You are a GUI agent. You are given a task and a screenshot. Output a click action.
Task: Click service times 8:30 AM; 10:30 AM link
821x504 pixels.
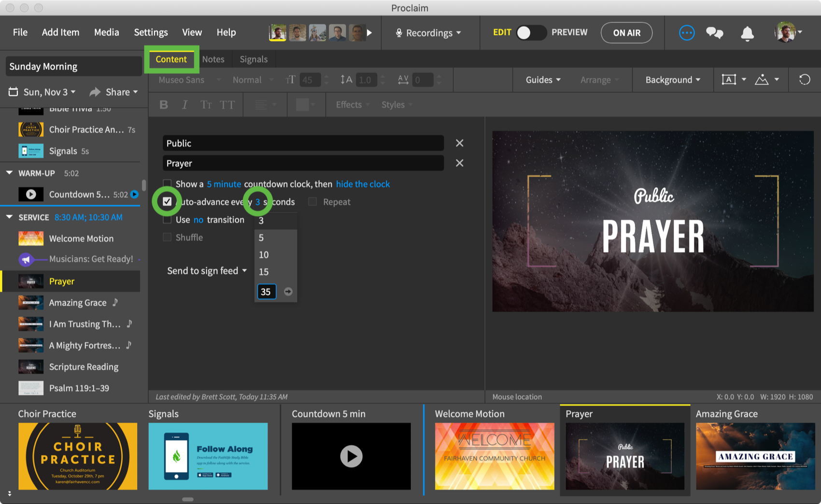[88, 217]
